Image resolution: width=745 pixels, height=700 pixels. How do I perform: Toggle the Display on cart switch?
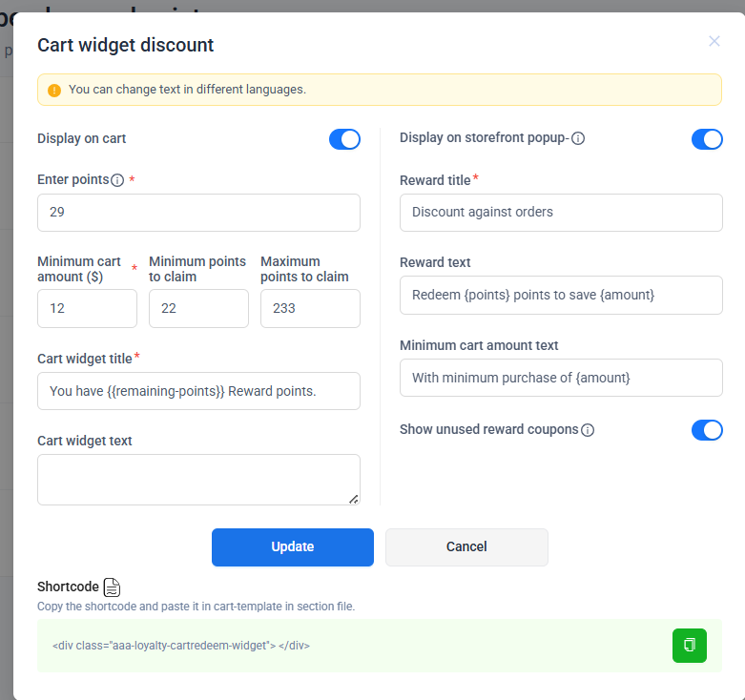[x=344, y=139]
